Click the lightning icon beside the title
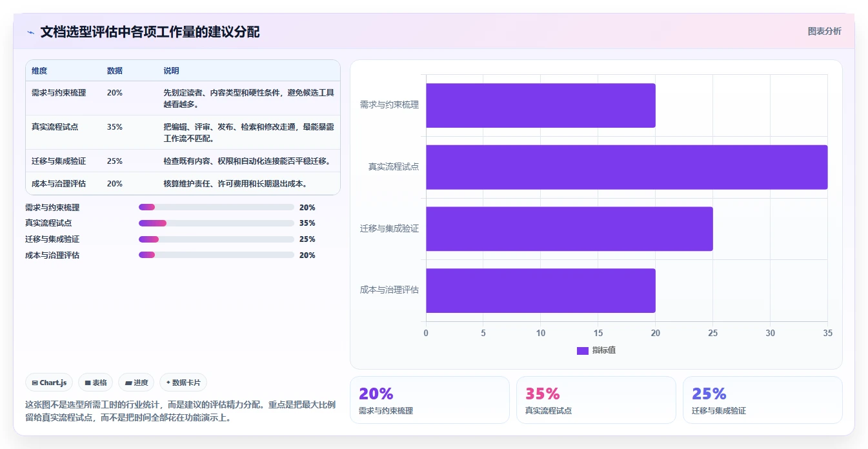Viewport: 868px width, 449px height. pos(30,32)
